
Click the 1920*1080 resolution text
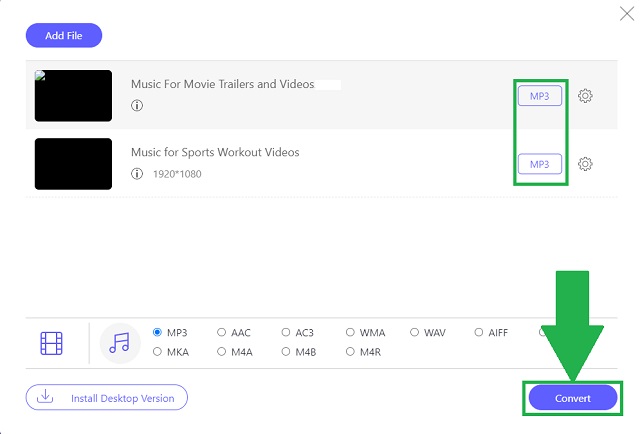pos(177,174)
